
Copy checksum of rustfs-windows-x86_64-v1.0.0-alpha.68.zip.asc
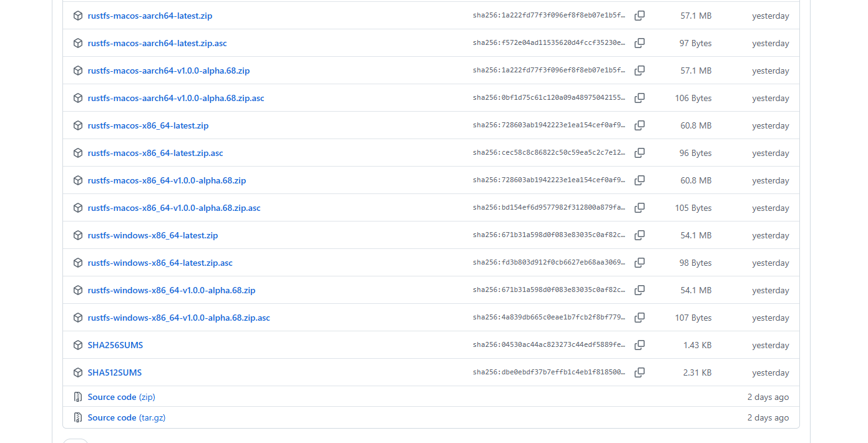tap(640, 318)
